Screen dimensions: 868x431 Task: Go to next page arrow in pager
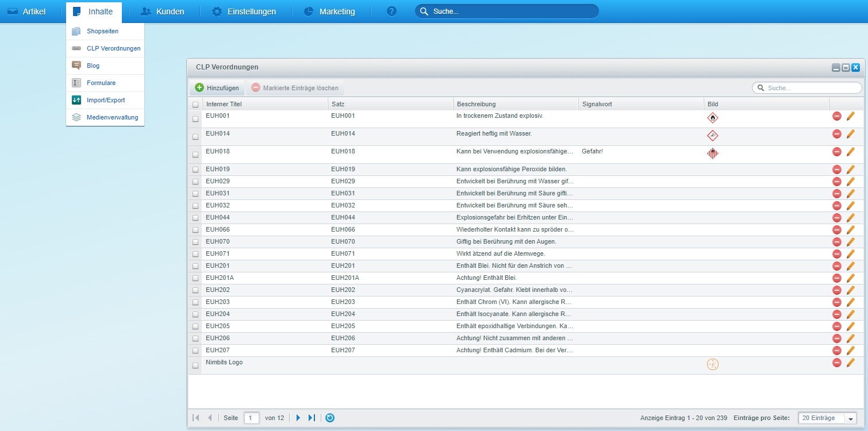point(298,418)
